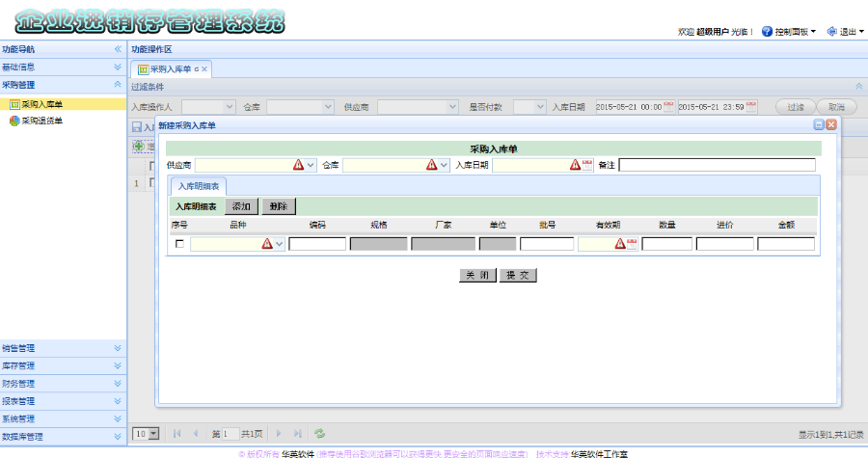This screenshot has width=868, height=458.
Task: Click the 有效期 column header
Action: click(x=608, y=225)
